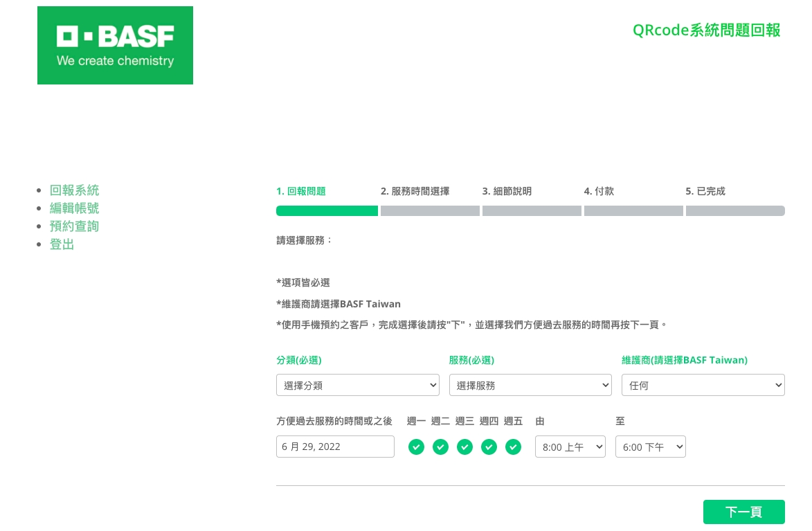The width and height of the screenshot is (812, 531).
Task: Click the BASF logo image
Action: (115, 46)
